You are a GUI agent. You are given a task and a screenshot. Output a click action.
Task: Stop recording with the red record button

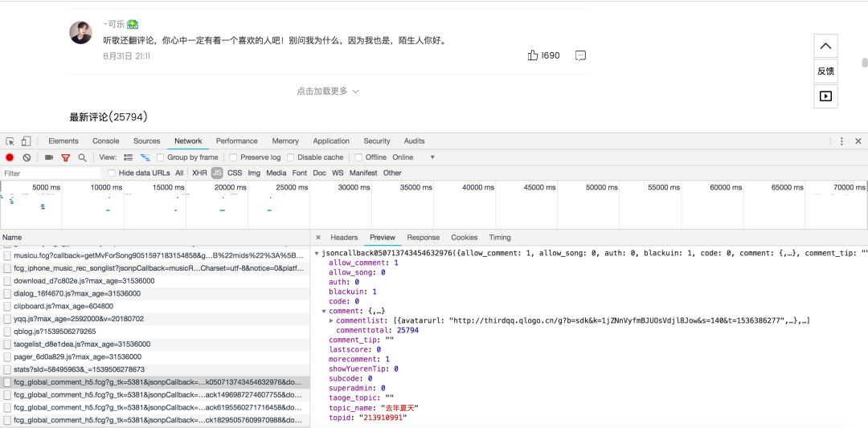(10, 157)
